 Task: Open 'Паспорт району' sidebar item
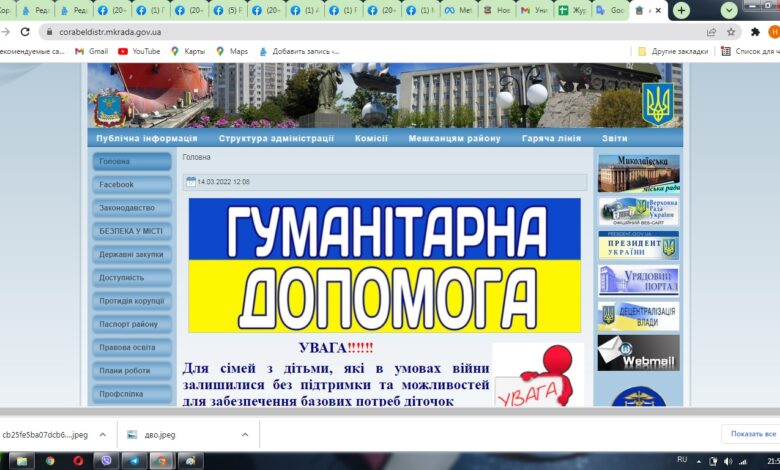[x=132, y=324]
